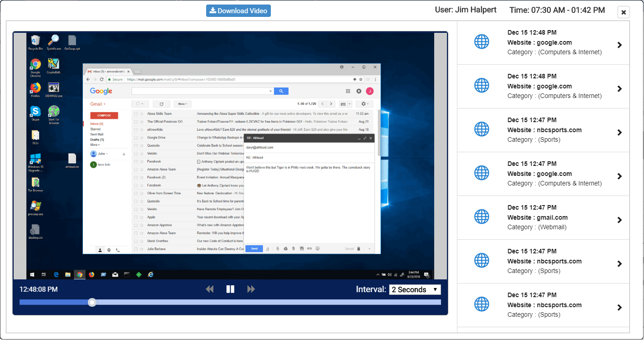Open Gmail select-all checkbox dropdown
644x340 pixels.
tap(140, 104)
